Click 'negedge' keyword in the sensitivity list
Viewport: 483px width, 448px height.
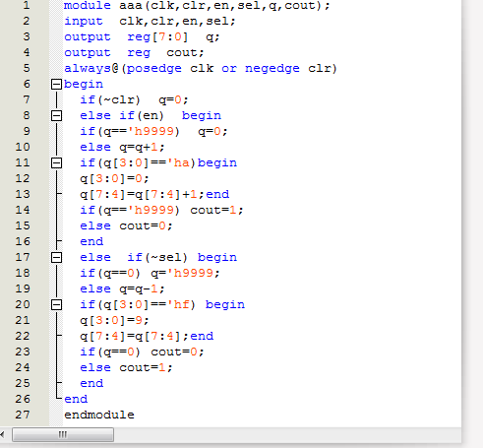point(272,68)
